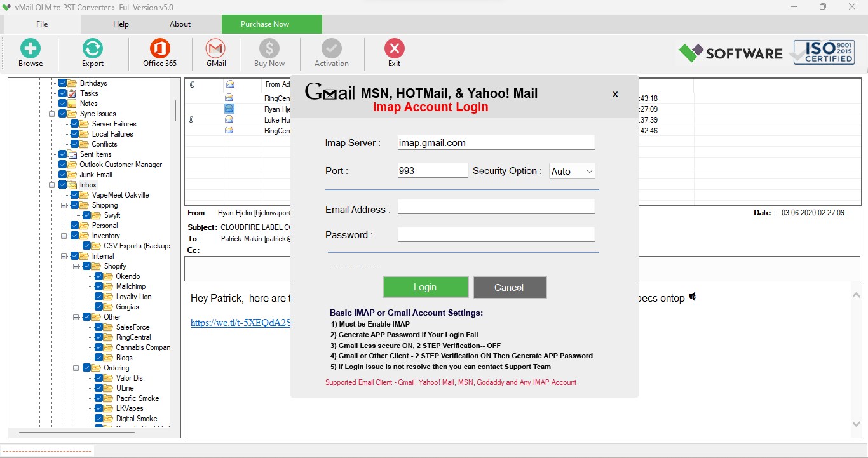Toggle the RingCentral folder checkbox
Viewport: 868px width, 458px height.
pos(99,337)
